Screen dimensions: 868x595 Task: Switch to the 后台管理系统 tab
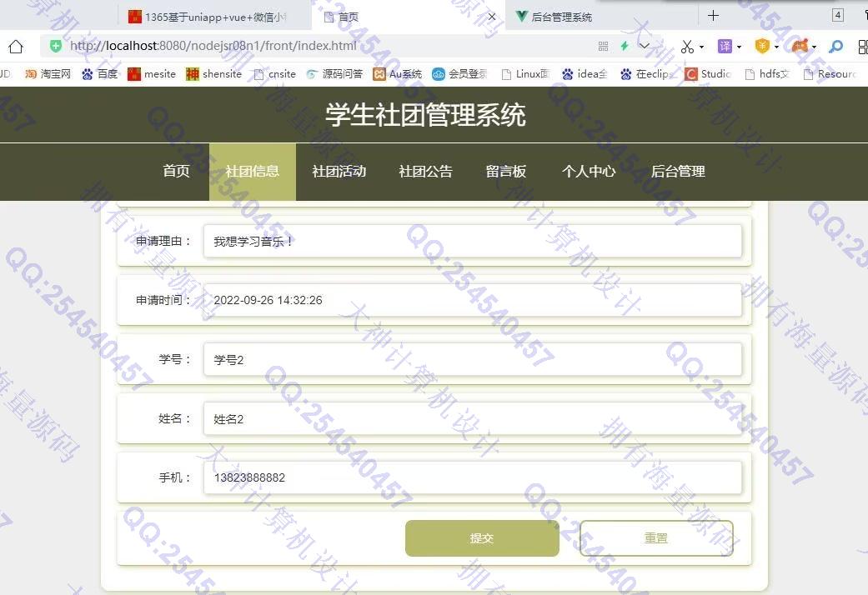click(x=602, y=17)
